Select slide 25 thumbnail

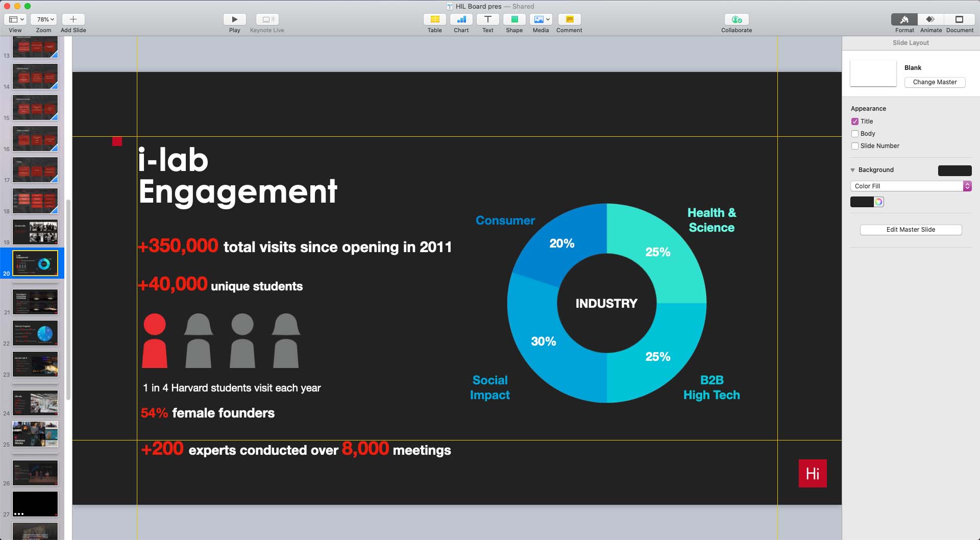[35, 434]
